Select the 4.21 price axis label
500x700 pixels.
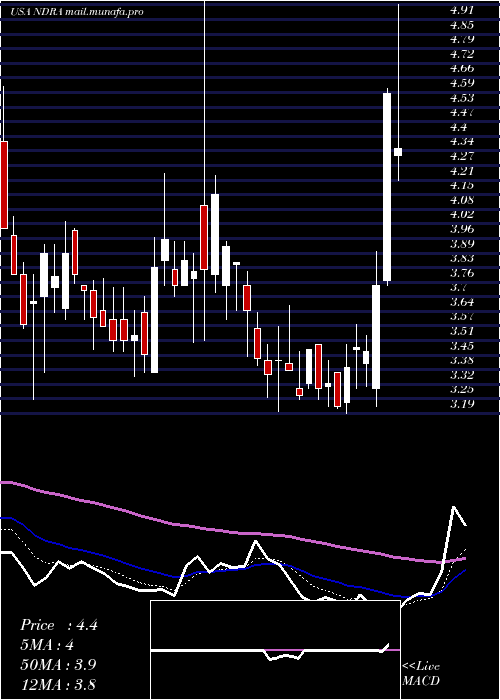(x=461, y=171)
